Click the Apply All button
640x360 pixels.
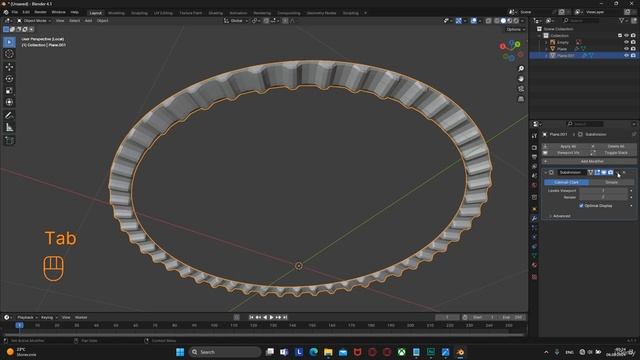click(566, 146)
